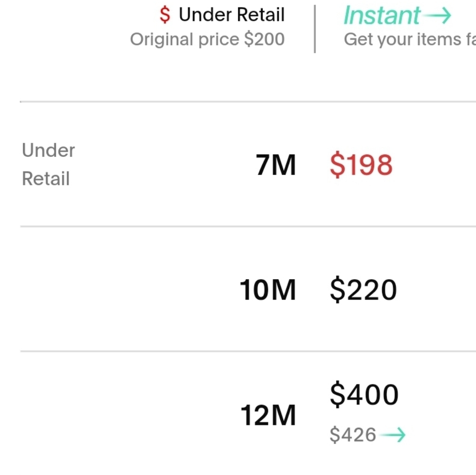Choose the $400 price
476x475 pixels.
click(x=364, y=395)
